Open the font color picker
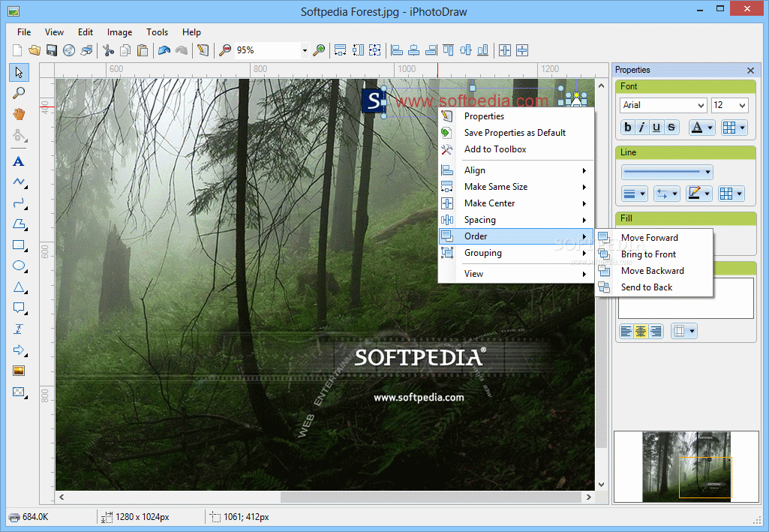This screenshot has height=532, width=769. pos(701,128)
